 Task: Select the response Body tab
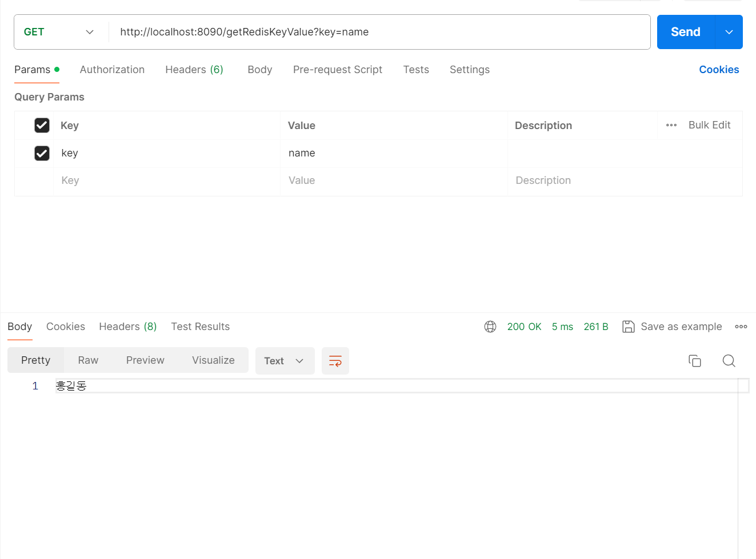click(20, 327)
